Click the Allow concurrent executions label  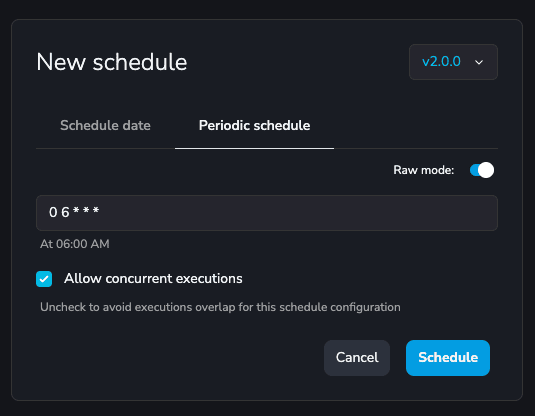tap(153, 278)
